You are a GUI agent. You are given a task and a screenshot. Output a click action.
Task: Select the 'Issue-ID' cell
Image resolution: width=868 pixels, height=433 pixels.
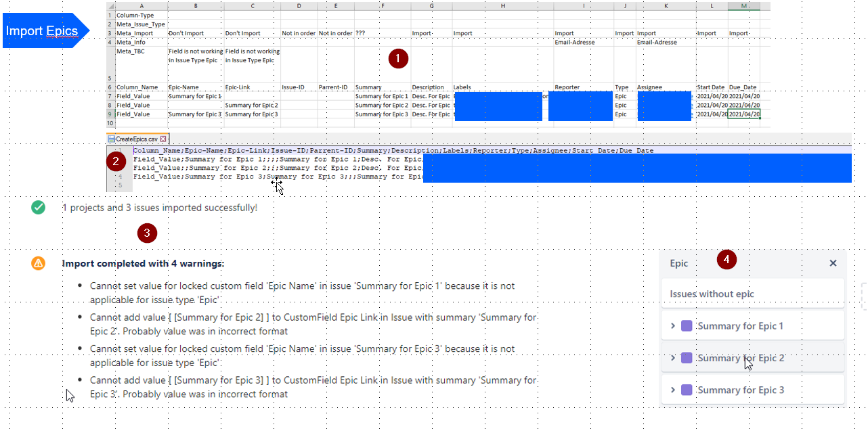pyautogui.click(x=299, y=87)
